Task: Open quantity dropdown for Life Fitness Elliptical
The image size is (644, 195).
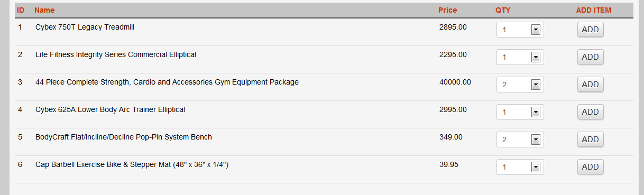Action: 520,57
